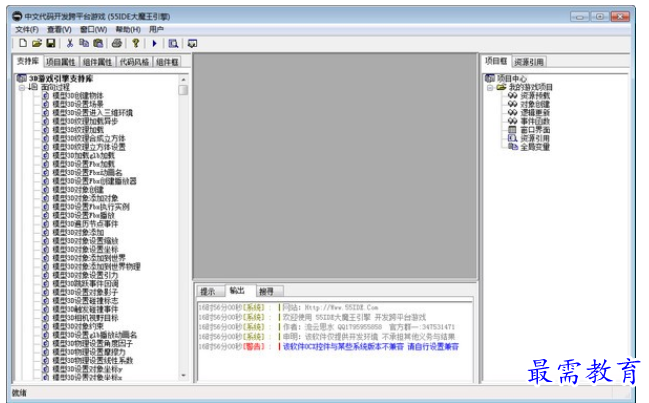Switch to the 代码风格 tab

(x=134, y=62)
